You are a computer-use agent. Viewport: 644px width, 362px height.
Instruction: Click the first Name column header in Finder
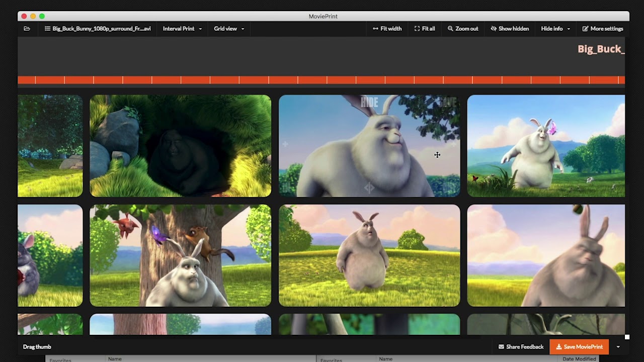(115, 359)
